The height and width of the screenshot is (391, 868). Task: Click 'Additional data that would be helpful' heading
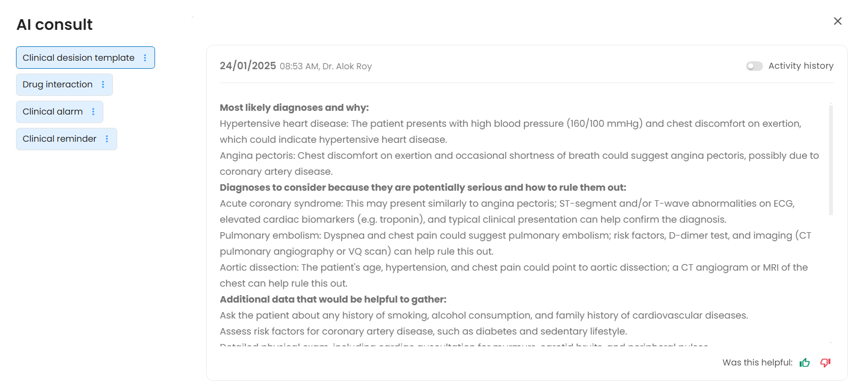pyautogui.click(x=333, y=299)
